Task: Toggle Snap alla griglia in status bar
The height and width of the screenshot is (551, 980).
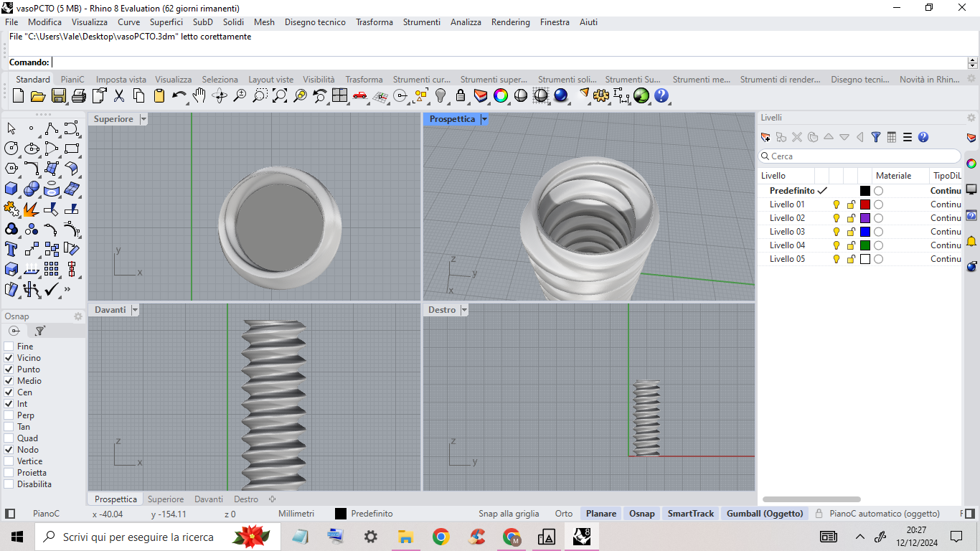Action: coord(509,514)
